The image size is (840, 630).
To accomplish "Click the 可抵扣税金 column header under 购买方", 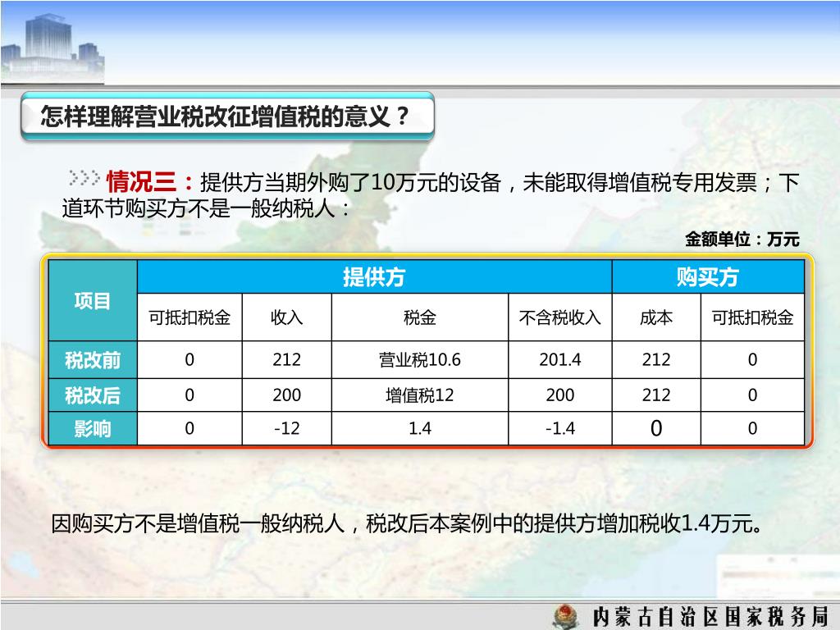I will (752, 317).
